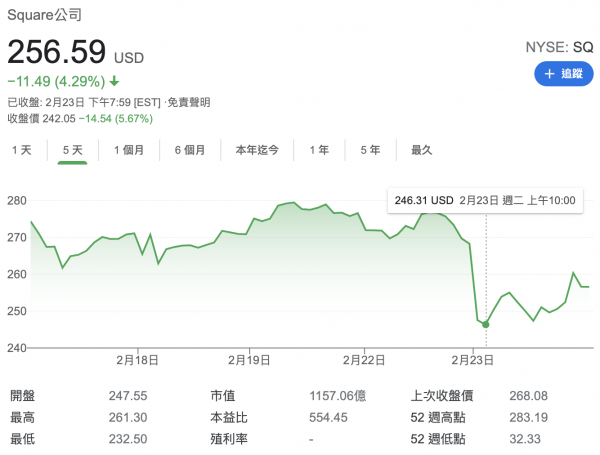Viewport: 600px width, 455px height.
Task: Click the 2月22日 date axis label
Action: click(x=364, y=360)
